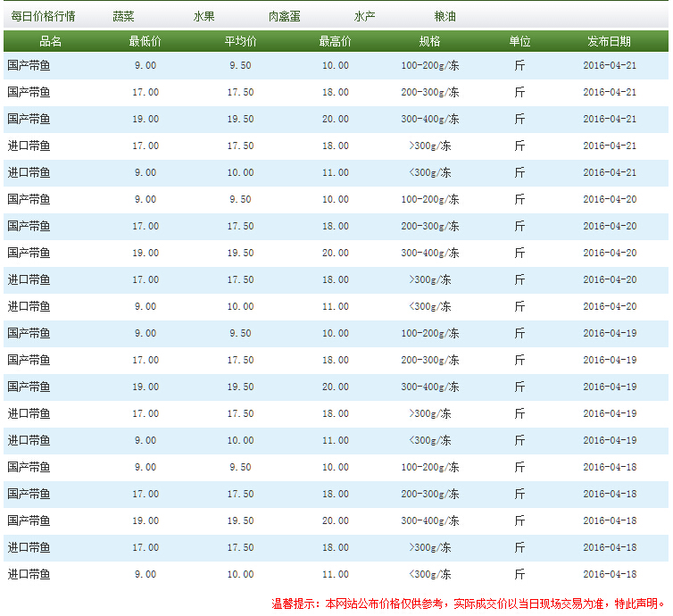Click the 单位 column header
673x616 pixels.
[x=519, y=41]
